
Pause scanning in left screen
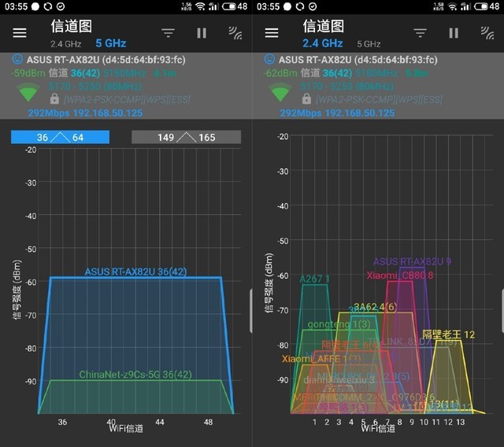(x=202, y=33)
